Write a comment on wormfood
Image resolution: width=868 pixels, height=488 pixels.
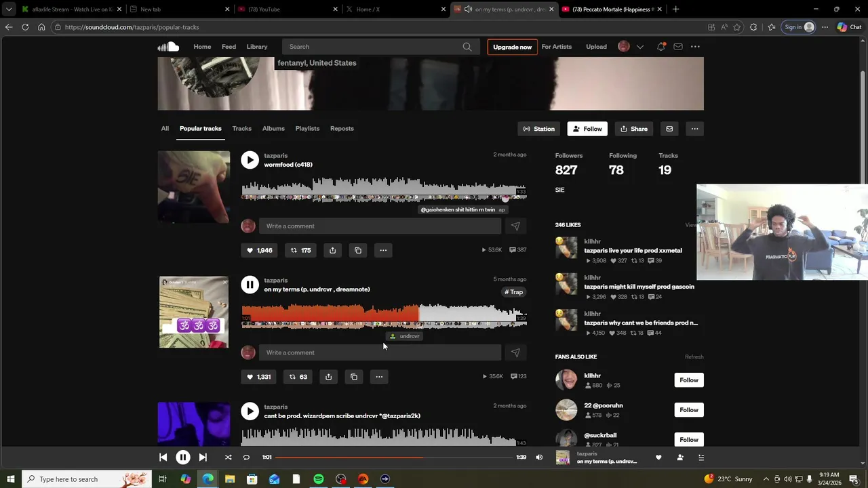pyautogui.click(x=380, y=226)
